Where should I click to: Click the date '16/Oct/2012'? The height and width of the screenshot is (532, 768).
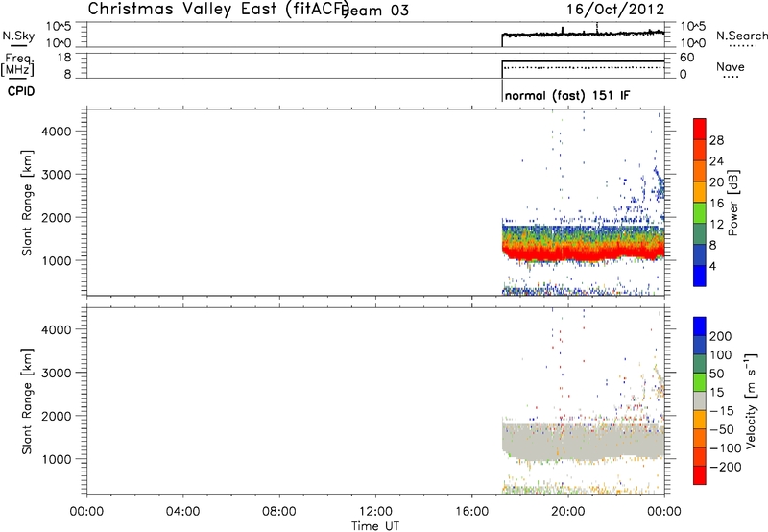(615, 10)
